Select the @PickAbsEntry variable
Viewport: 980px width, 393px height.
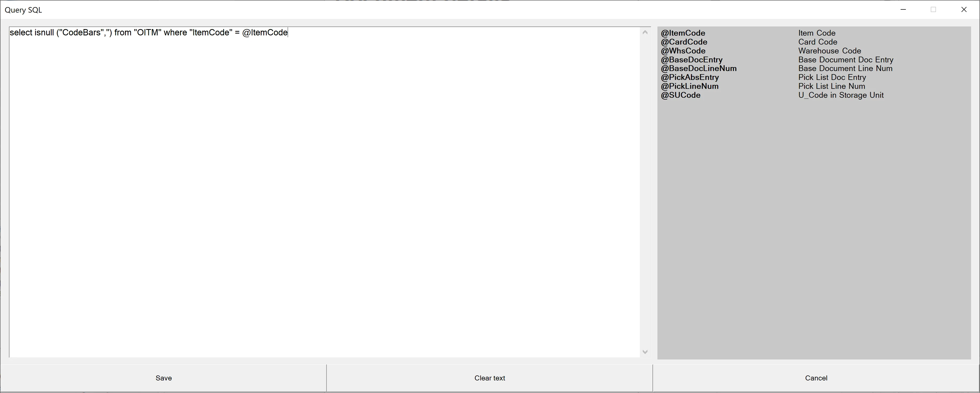[x=690, y=77]
